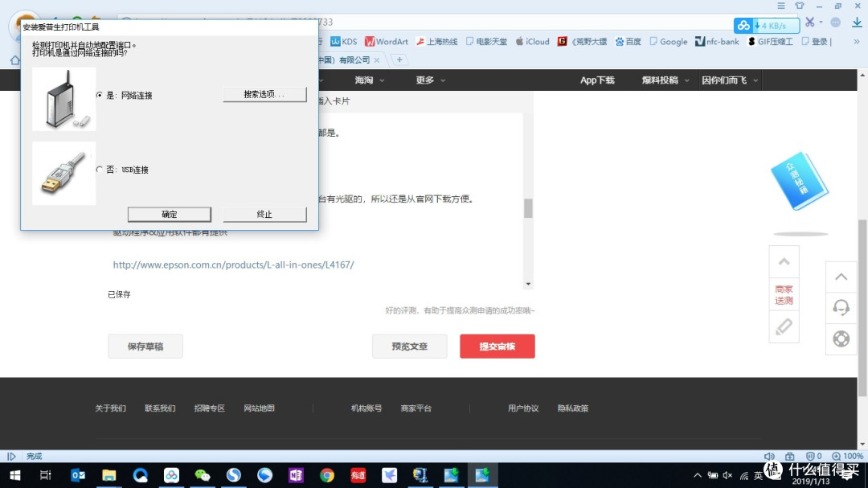Open 网站地图 footer link
The height and width of the screenshot is (488, 868).
tap(259, 408)
